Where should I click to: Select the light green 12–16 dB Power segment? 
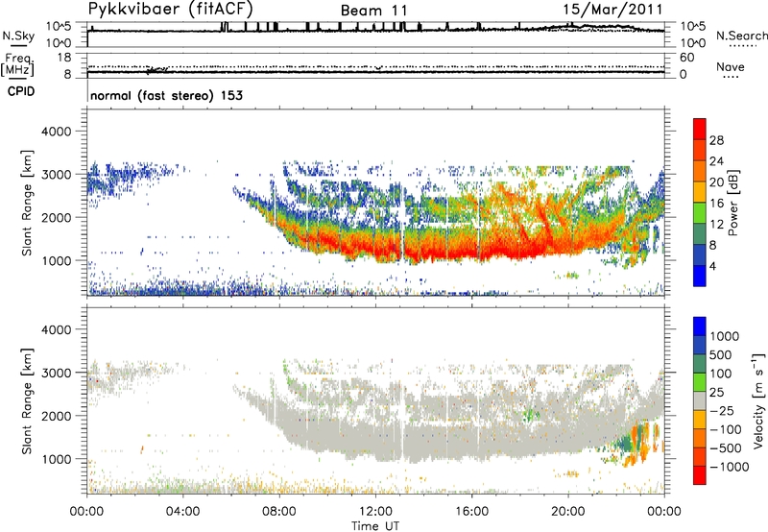[700, 213]
